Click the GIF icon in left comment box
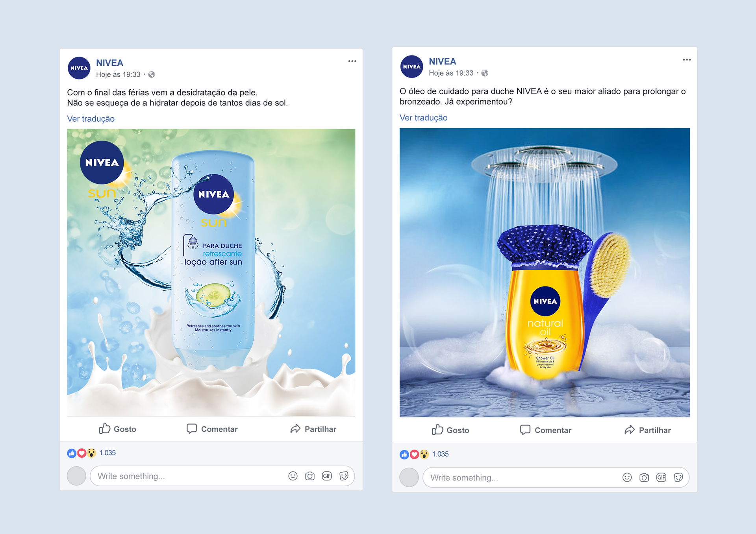Screen dimensions: 756x534 [x=327, y=476]
